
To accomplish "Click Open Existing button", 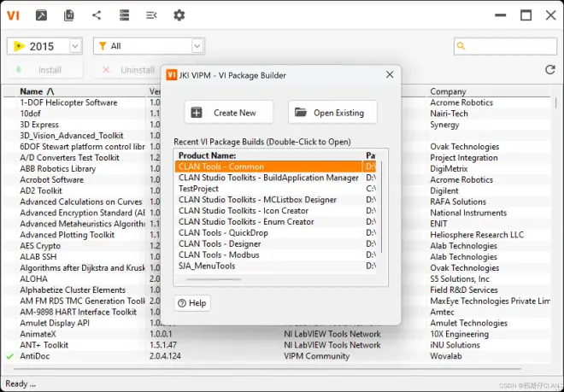I will [332, 113].
